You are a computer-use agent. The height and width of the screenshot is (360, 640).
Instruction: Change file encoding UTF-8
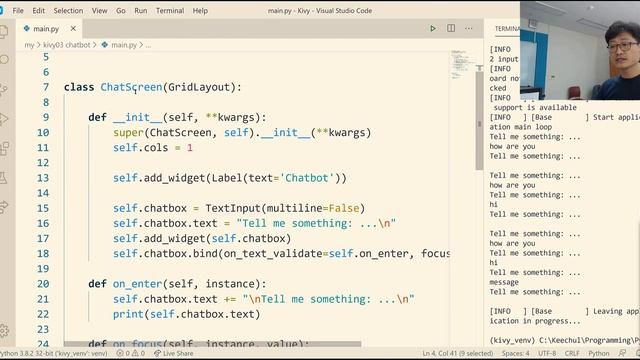pyautogui.click(x=547, y=353)
